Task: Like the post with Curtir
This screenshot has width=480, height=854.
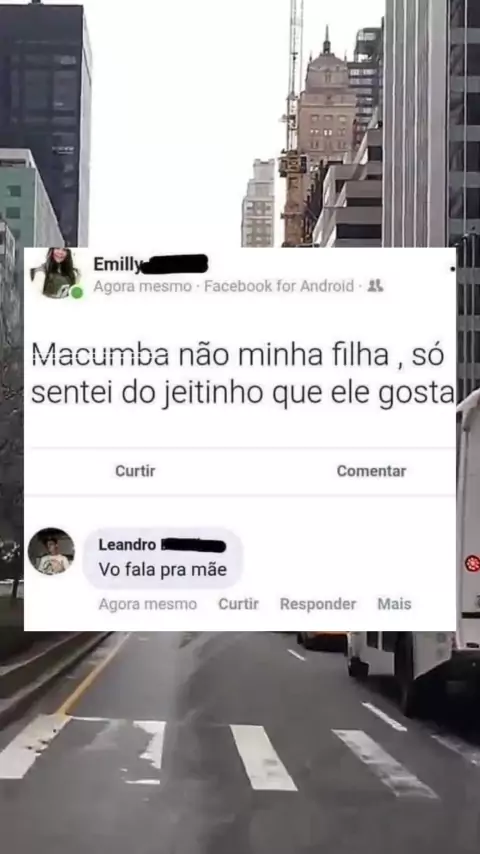Action: pyautogui.click(x=135, y=471)
